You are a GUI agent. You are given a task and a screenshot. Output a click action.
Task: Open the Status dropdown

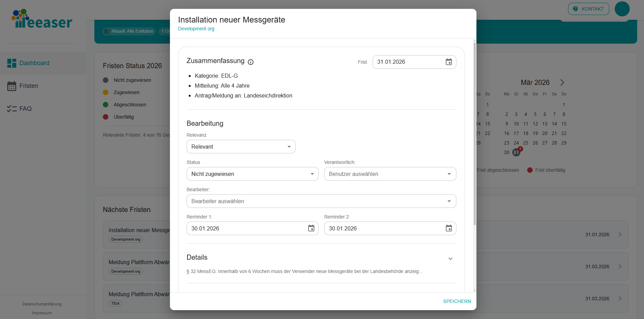252,174
